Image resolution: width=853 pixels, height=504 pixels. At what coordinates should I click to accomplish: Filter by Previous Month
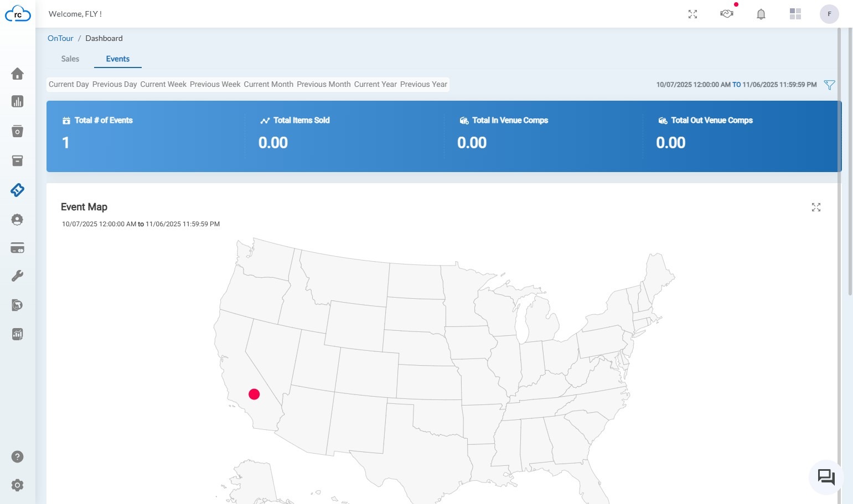click(x=324, y=84)
